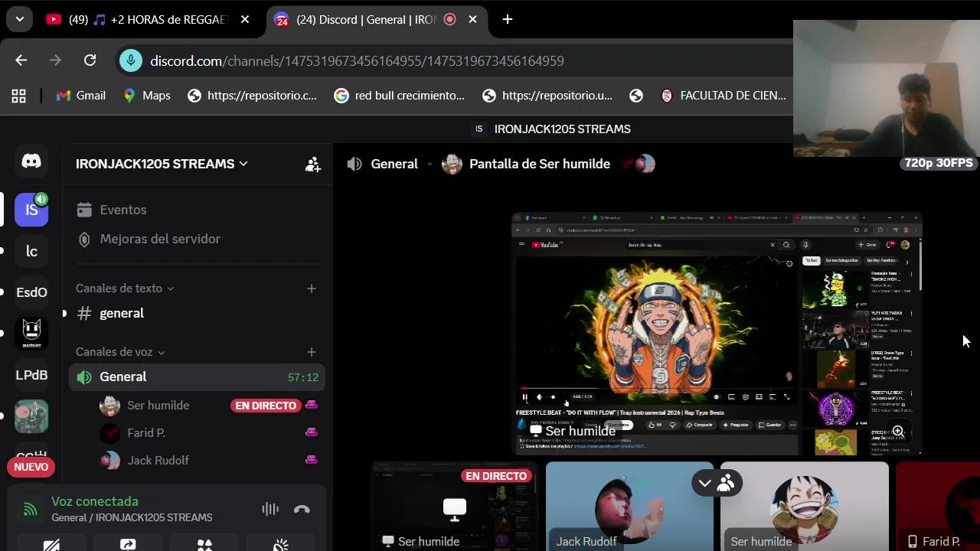Screen dimensions: 980x551
Task: Click the sofa icon in Jack Rudolf's row
Action: tap(311, 460)
